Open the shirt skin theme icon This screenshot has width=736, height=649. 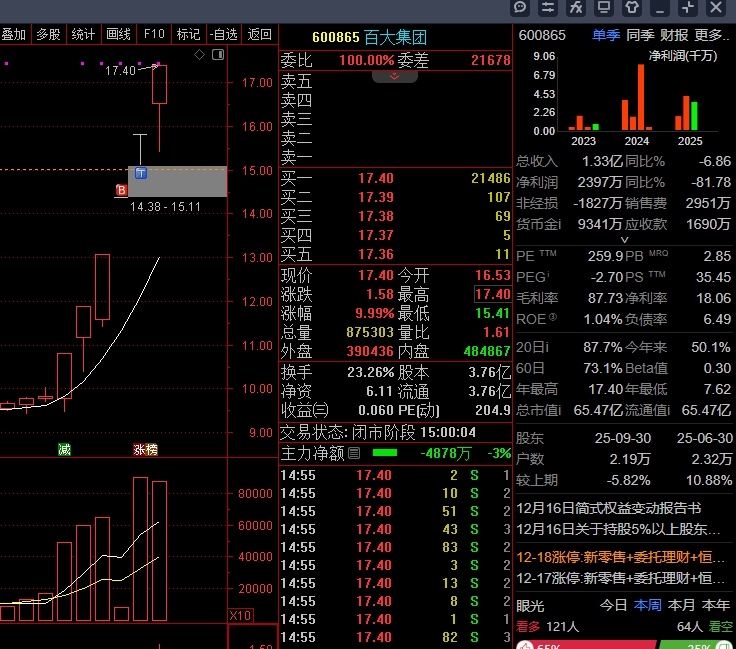(632, 8)
